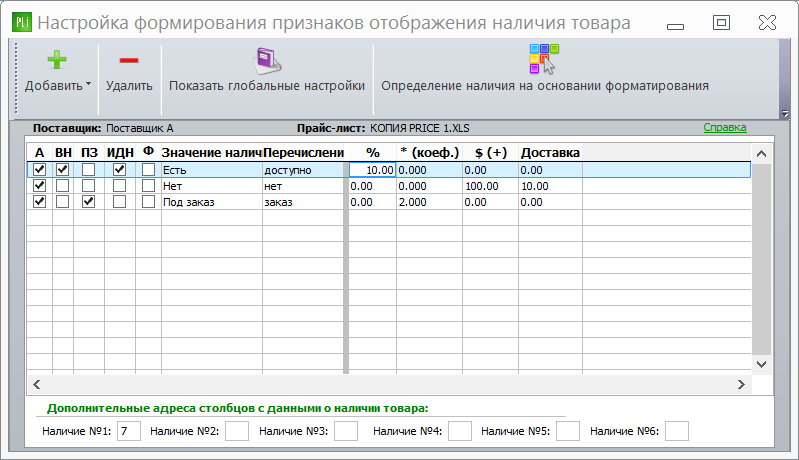Click the 2.000 coefficient cell in Под заказ row
The width and height of the screenshot is (799, 460).
[429, 202]
